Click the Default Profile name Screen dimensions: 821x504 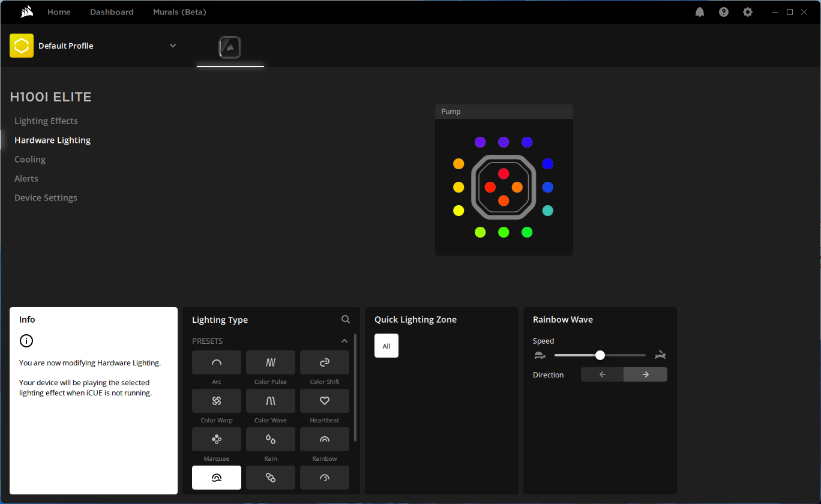coord(66,46)
